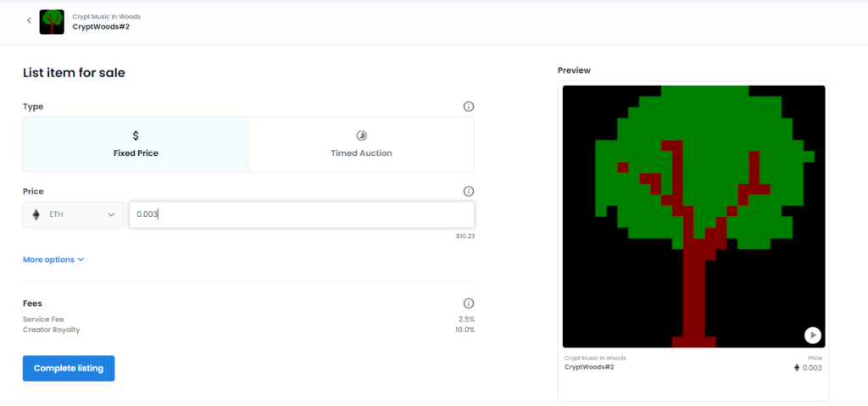Click the Preview heading
The height and width of the screenshot is (406, 868).
(574, 70)
